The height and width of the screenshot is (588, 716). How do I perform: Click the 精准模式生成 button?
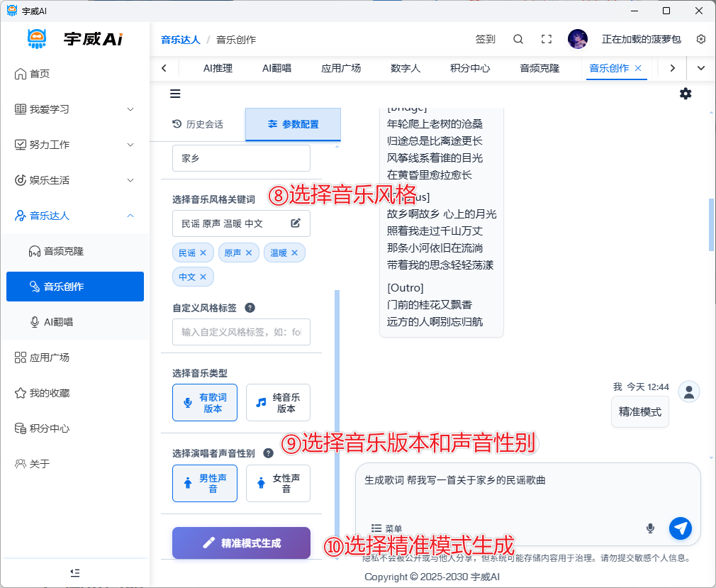coord(241,543)
